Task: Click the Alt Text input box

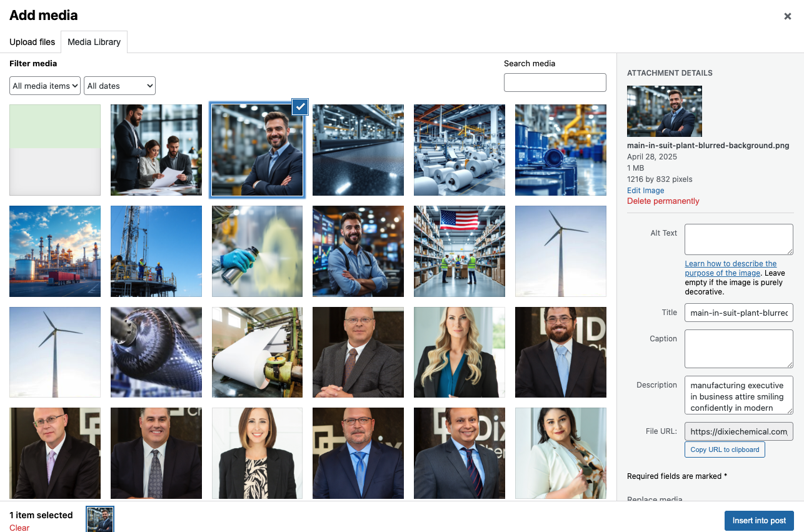Action: point(738,239)
